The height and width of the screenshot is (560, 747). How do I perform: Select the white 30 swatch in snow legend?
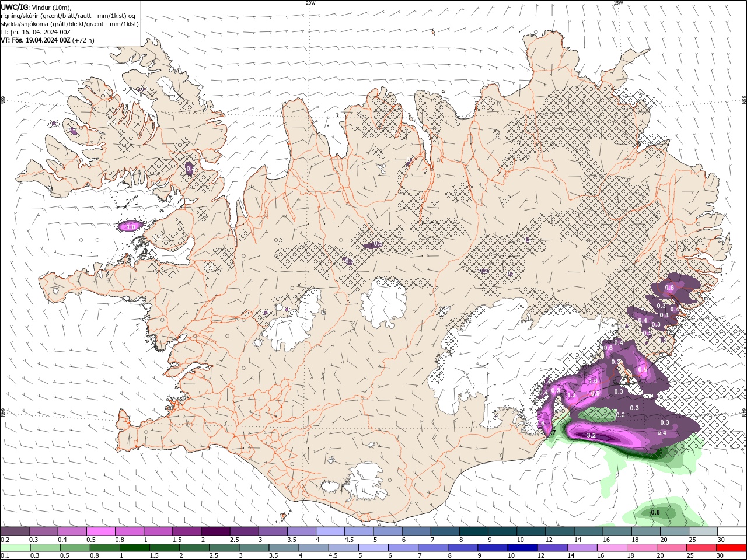[x=732, y=531]
